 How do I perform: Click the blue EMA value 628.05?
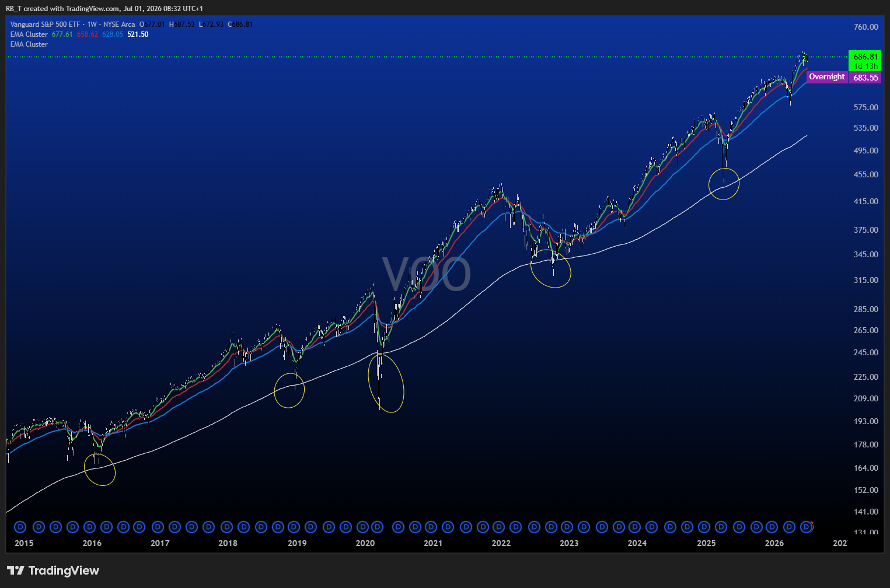point(113,34)
